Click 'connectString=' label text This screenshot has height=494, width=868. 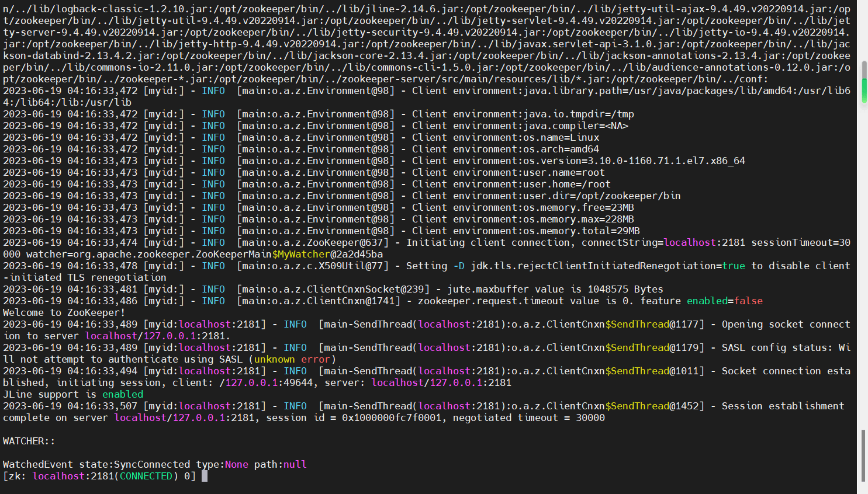click(623, 242)
